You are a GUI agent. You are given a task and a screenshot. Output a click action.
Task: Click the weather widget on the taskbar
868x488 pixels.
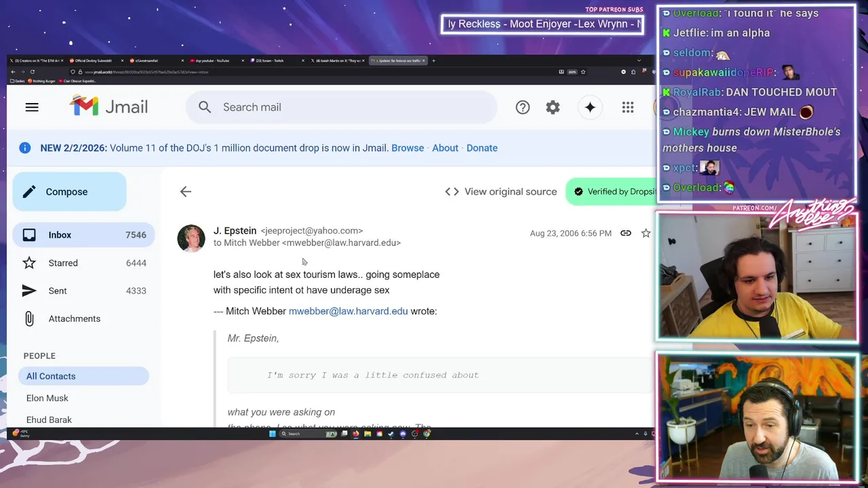(x=20, y=434)
